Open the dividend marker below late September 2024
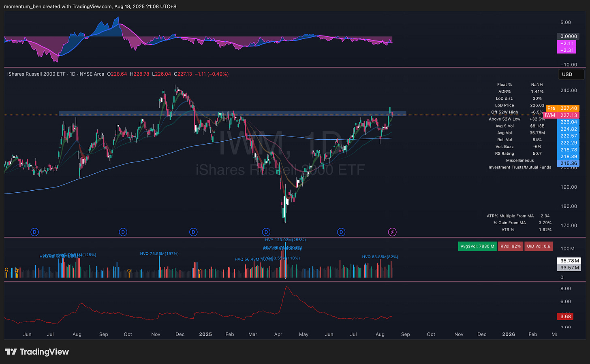 (123, 232)
